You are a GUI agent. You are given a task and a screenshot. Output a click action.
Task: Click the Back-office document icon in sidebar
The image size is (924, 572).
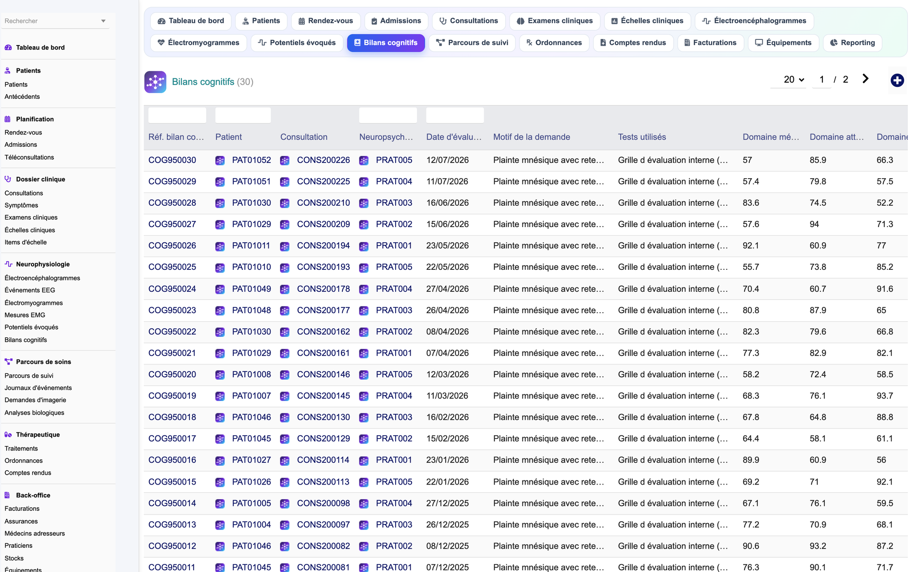coord(8,495)
